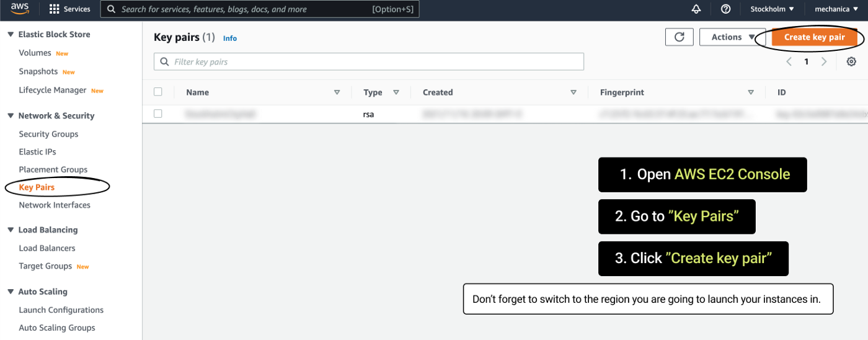Screen dimensions: 868x340
Task: Open Snapshots in the sidebar
Action: (38, 72)
